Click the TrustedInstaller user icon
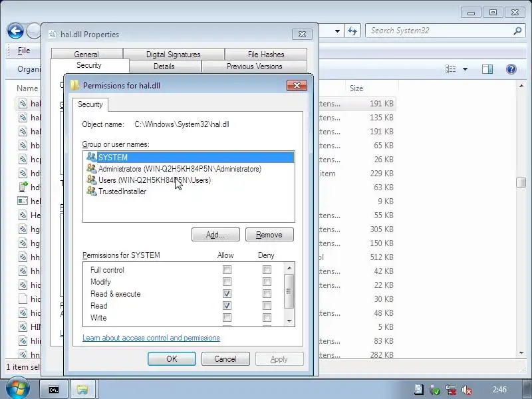 [91, 191]
